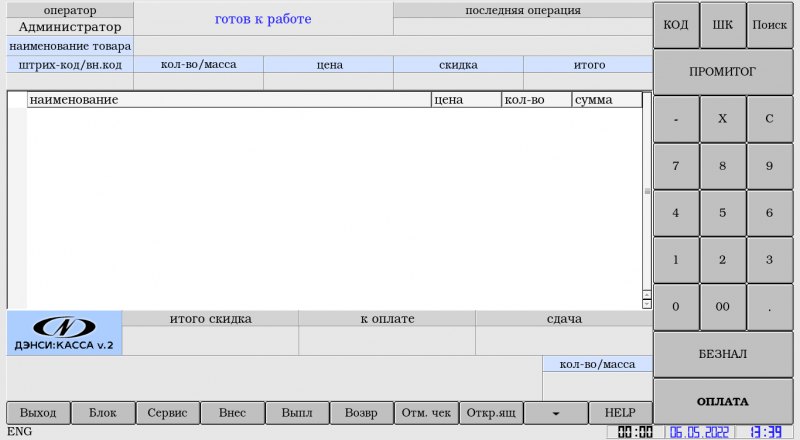Click the ОПЛАТА payment button
The height and width of the screenshot is (440, 800).
click(723, 402)
